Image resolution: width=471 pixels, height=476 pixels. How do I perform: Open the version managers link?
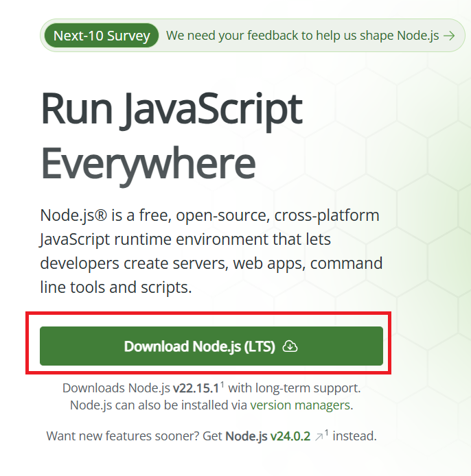pos(300,405)
